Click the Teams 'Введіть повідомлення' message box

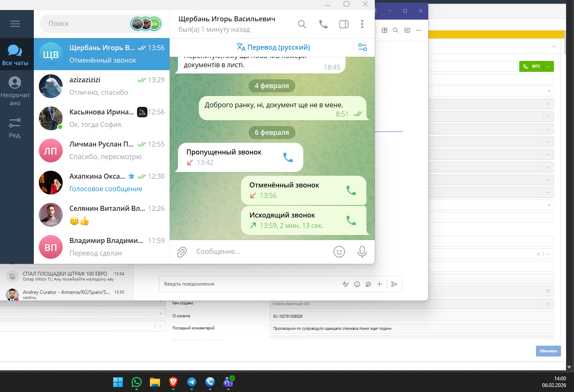point(251,284)
